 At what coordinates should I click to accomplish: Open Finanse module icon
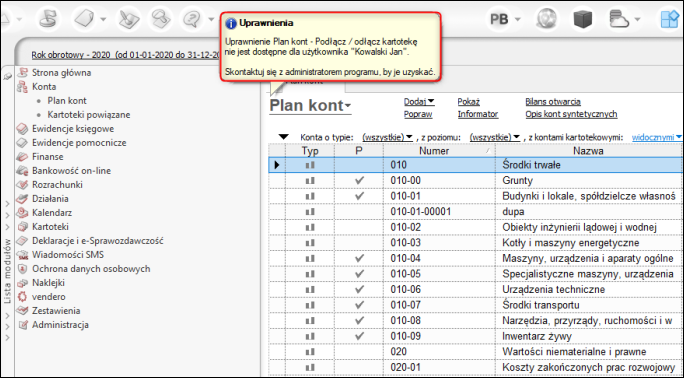pos(22,157)
